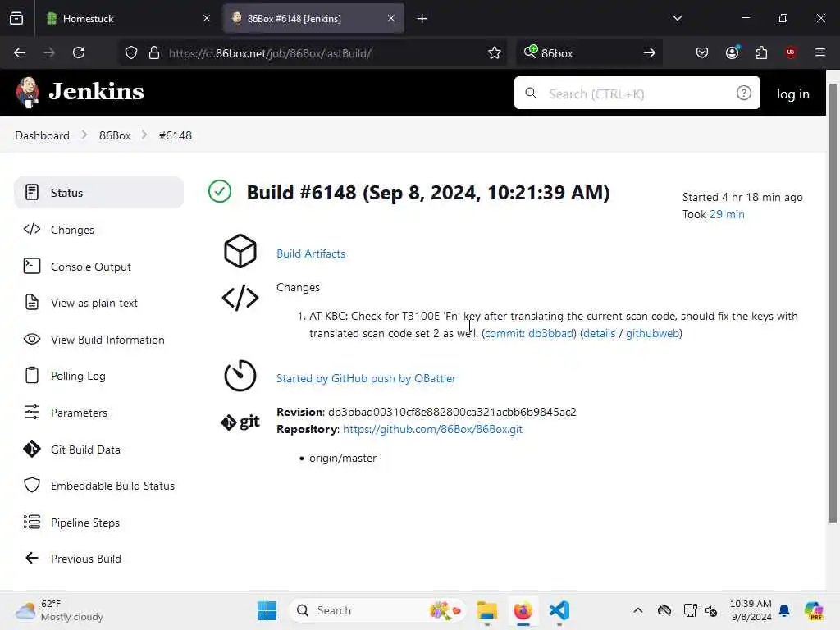This screenshot has height=630, width=840.
Task: Click the taskbar clock and date
Action: [x=751, y=610]
